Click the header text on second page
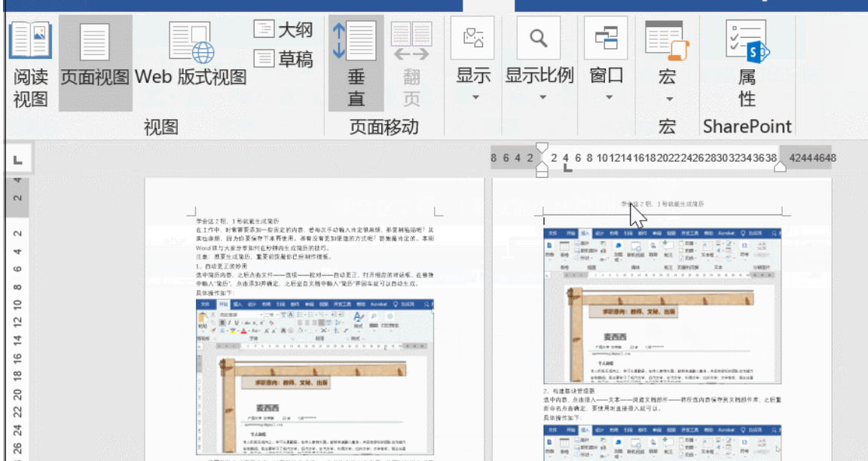 coord(662,204)
